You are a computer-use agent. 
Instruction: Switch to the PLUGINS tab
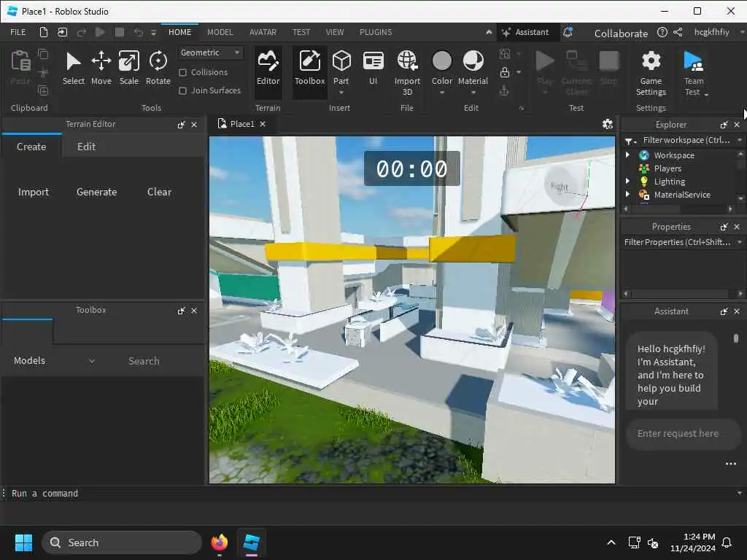[x=376, y=32]
